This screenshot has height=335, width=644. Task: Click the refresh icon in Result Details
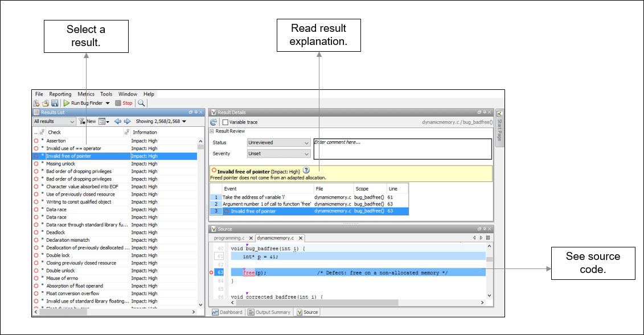[214, 122]
